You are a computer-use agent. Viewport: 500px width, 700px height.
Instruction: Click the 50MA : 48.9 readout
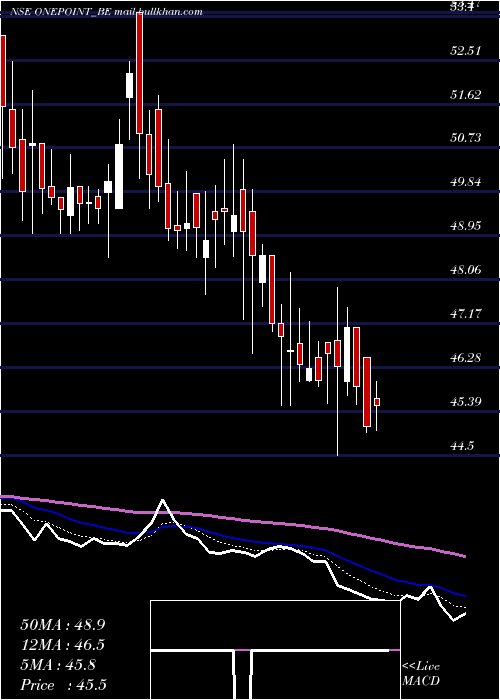point(63,625)
